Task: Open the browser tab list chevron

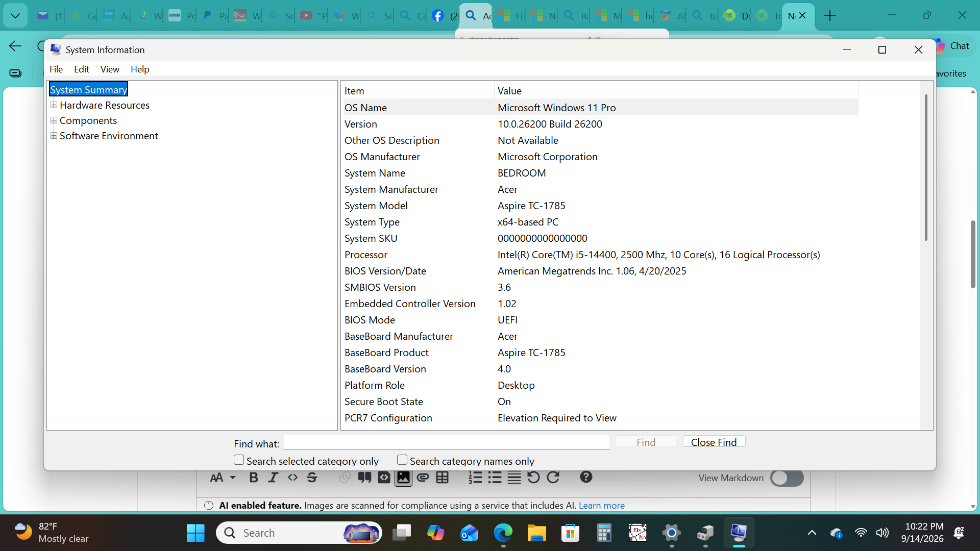Action: [15, 16]
